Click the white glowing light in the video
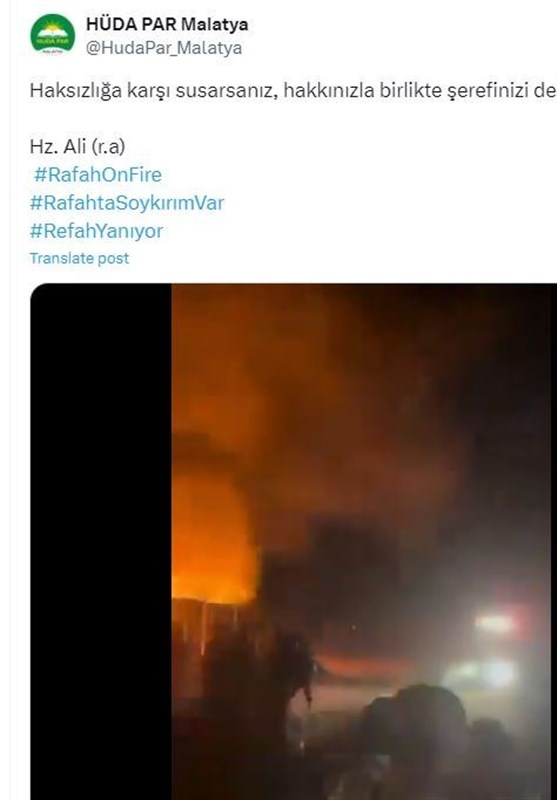The width and height of the screenshot is (557, 800). 482,673
